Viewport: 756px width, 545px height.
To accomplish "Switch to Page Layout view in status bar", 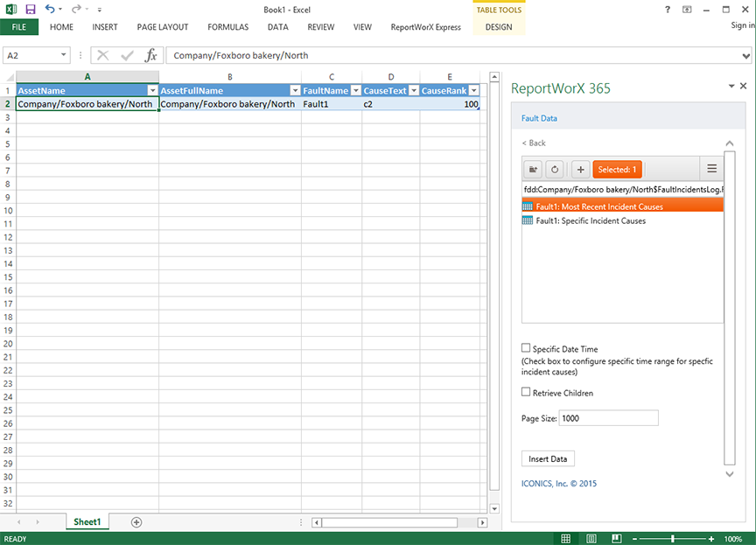I will click(591, 539).
